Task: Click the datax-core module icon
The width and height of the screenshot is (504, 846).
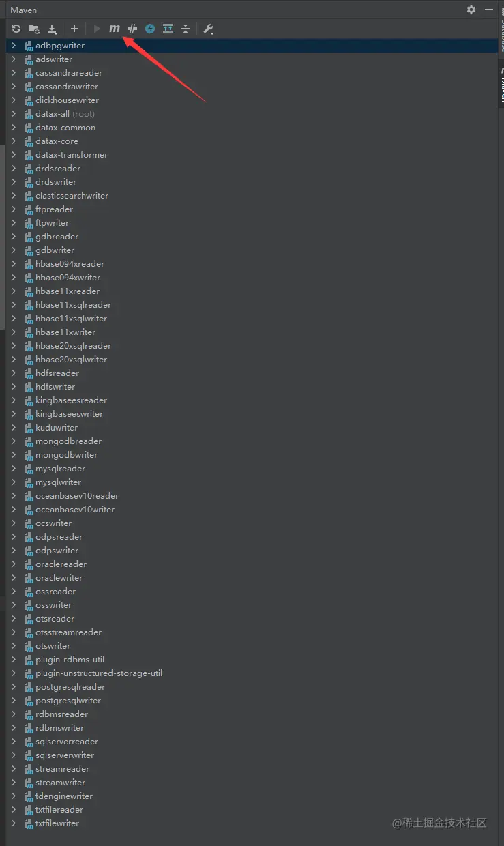Action: point(29,141)
